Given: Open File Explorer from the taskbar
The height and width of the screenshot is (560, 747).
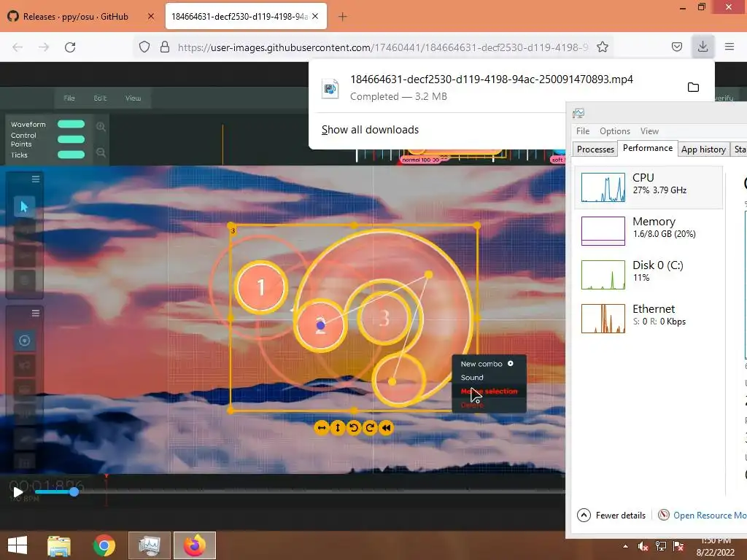Looking at the screenshot, I should pyautogui.click(x=59, y=545).
